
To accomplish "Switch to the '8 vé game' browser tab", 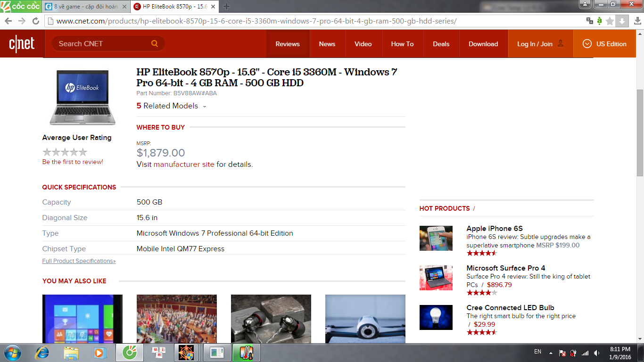I will point(86,7).
